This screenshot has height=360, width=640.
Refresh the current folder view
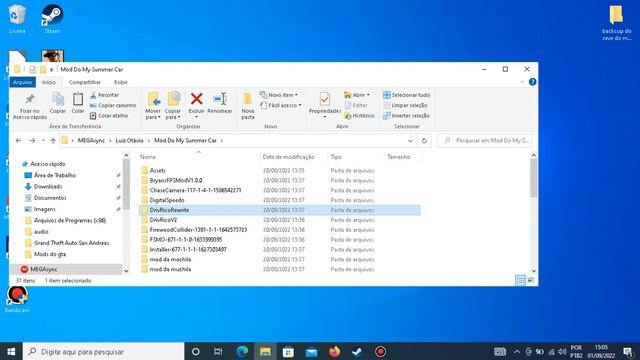pyautogui.click(x=424, y=140)
